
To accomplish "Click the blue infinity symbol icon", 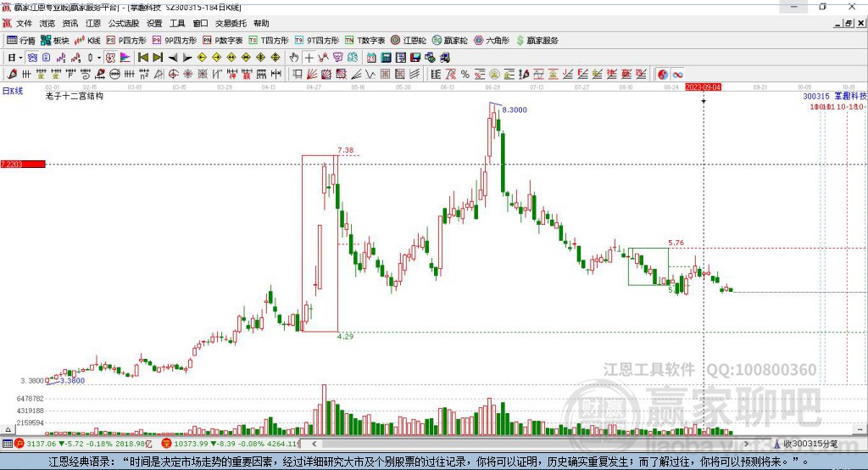I will click(x=677, y=75).
